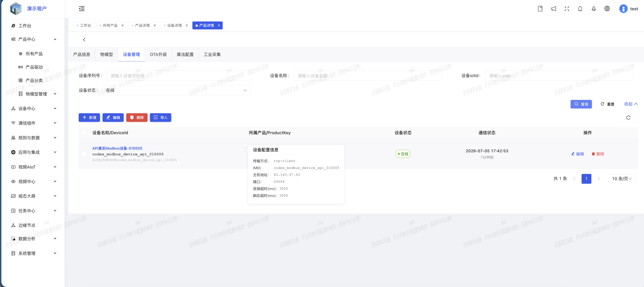Switch to the OTA升级 tab
Screen dimensions: 644x287
pyautogui.click(x=158, y=54)
